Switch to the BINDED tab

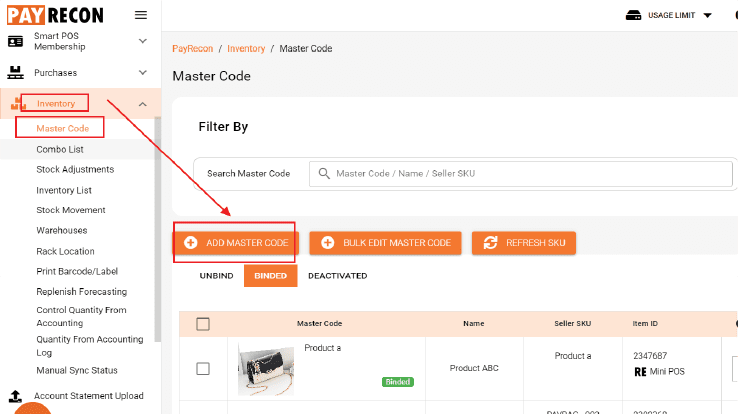(x=271, y=276)
